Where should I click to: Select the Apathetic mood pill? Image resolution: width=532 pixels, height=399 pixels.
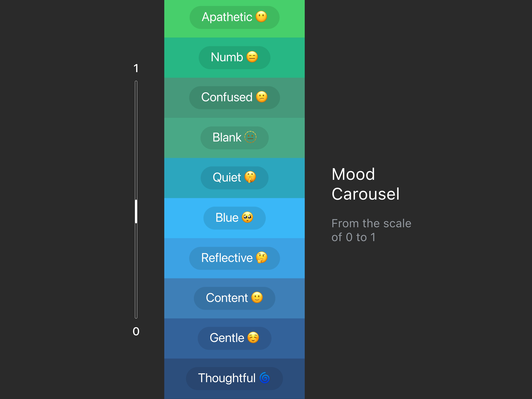tap(235, 17)
